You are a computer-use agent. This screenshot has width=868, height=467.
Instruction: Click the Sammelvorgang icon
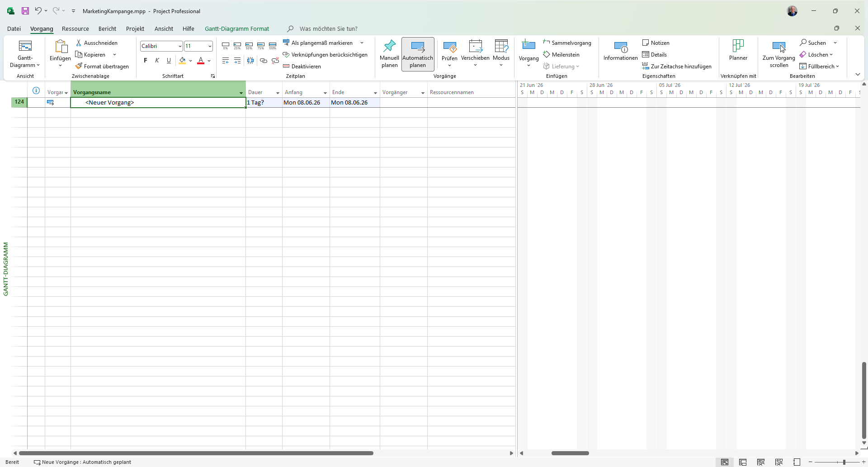point(547,43)
